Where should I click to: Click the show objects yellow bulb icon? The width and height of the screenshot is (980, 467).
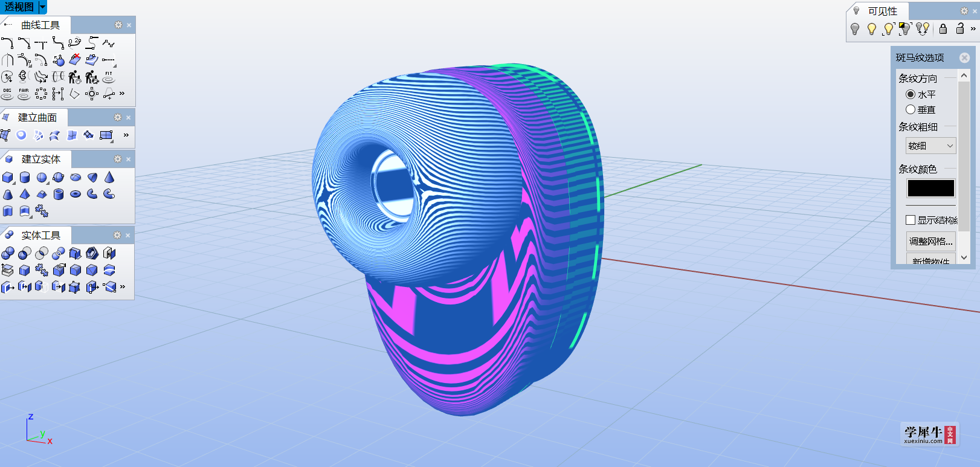tap(871, 28)
